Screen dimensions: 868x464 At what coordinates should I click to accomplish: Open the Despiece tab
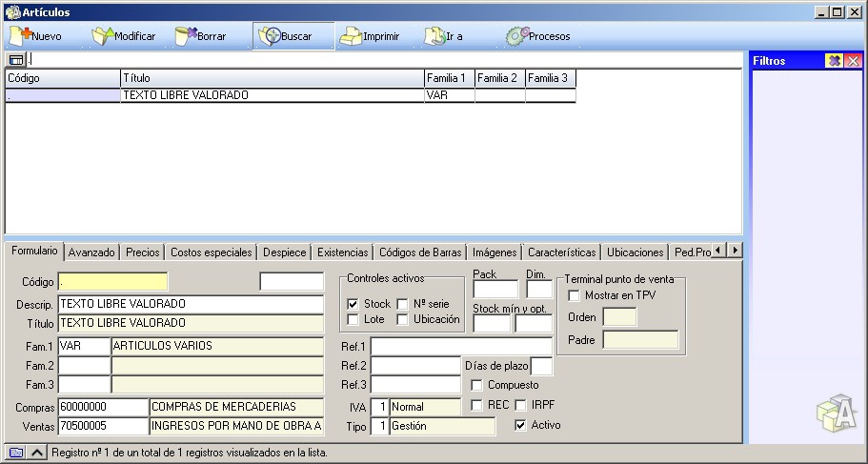point(285,252)
